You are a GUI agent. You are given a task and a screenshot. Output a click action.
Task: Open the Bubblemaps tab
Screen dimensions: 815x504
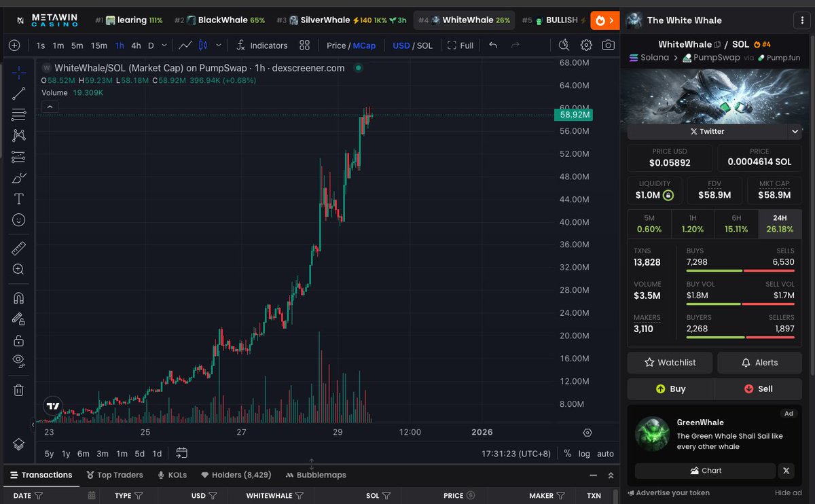316,475
